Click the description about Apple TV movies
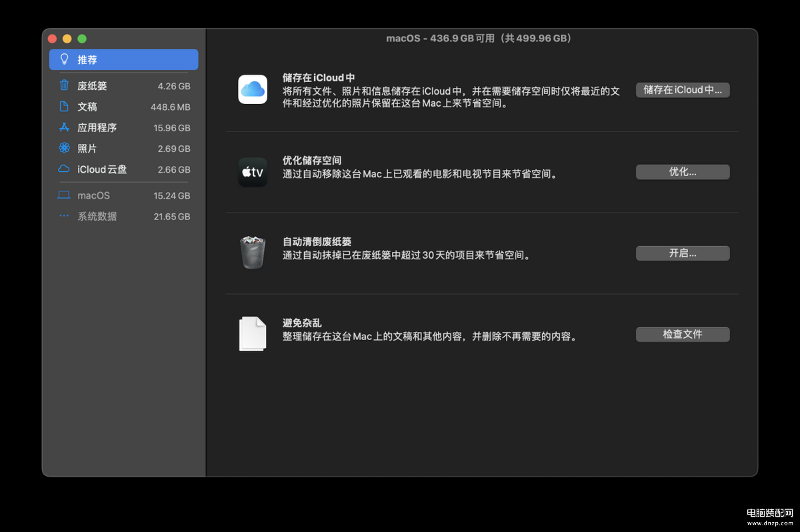Viewport: 800px width, 532px height. (420, 174)
